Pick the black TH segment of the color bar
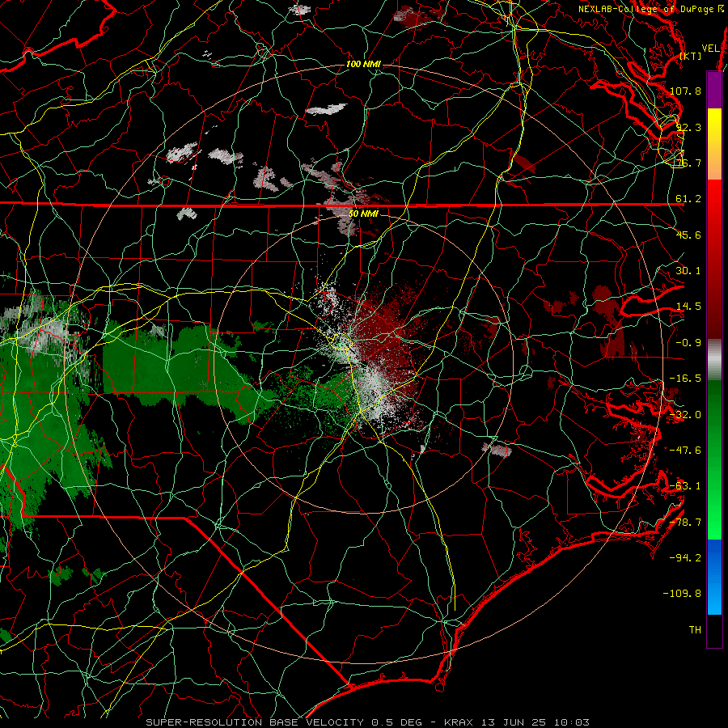 (x=714, y=630)
